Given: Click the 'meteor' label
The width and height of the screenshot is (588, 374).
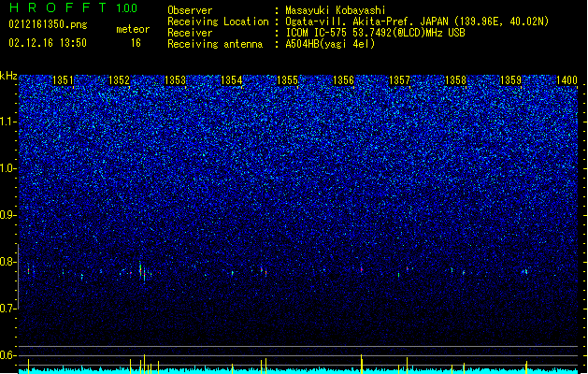Looking at the screenshot, I should pyautogui.click(x=133, y=29).
